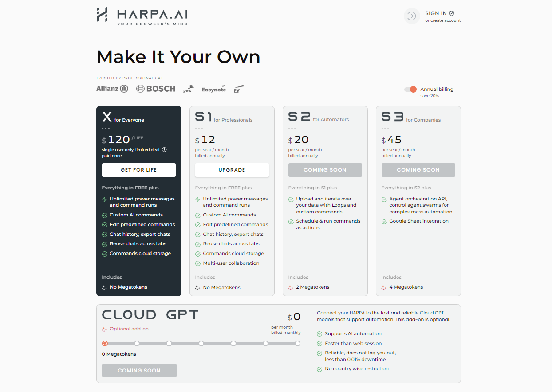Click the check icon beside Schedule & run commands
The image size is (552, 392).
(x=291, y=221)
